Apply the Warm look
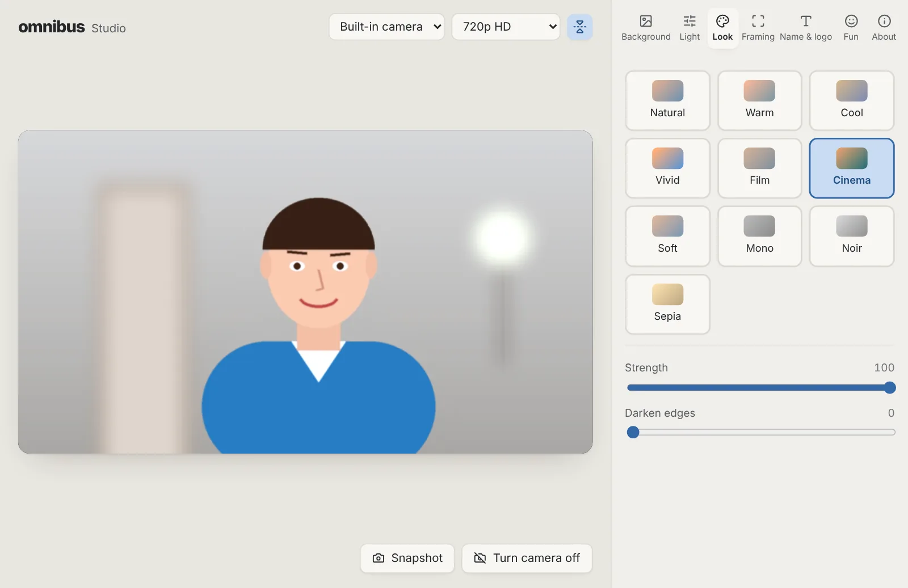Image resolution: width=908 pixels, height=588 pixels. (x=759, y=100)
